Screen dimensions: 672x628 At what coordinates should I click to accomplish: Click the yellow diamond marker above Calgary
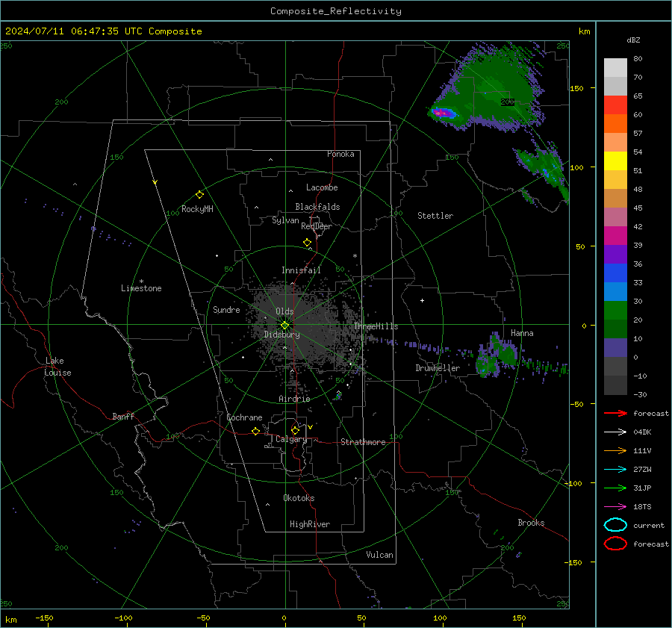pyautogui.click(x=295, y=430)
